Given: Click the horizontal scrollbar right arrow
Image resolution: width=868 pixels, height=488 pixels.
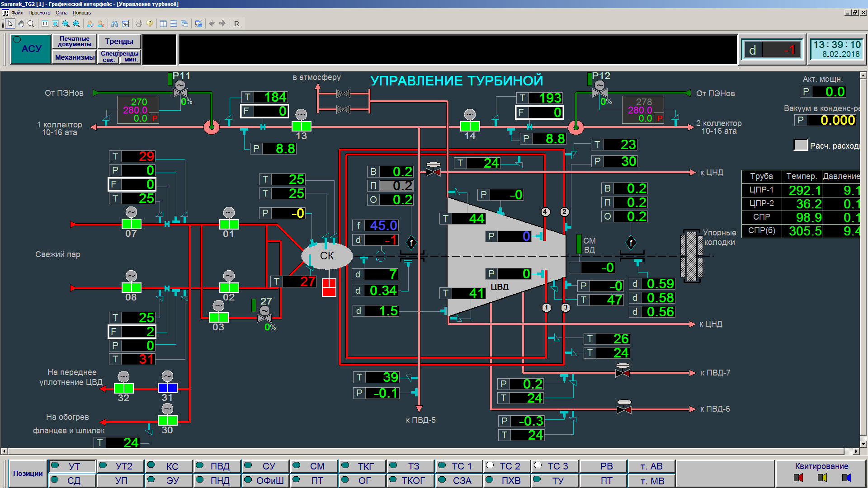Looking at the screenshot, I should tap(856, 451).
